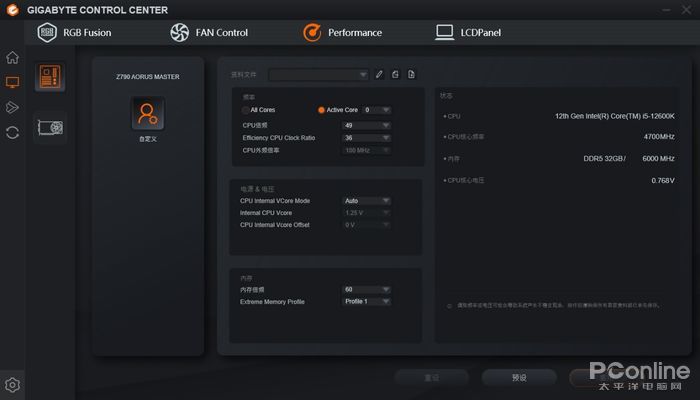Click the circular refresh arrows icon in the sidebar
The width and height of the screenshot is (700, 400).
pyautogui.click(x=12, y=133)
